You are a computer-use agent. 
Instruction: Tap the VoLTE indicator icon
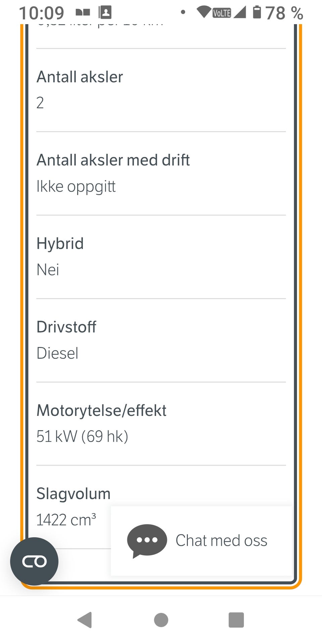[222, 13]
